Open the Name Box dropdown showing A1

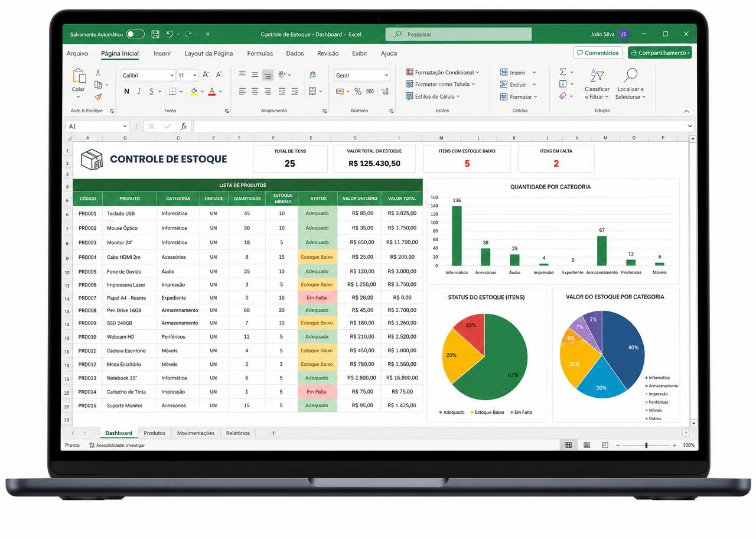pos(125,126)
